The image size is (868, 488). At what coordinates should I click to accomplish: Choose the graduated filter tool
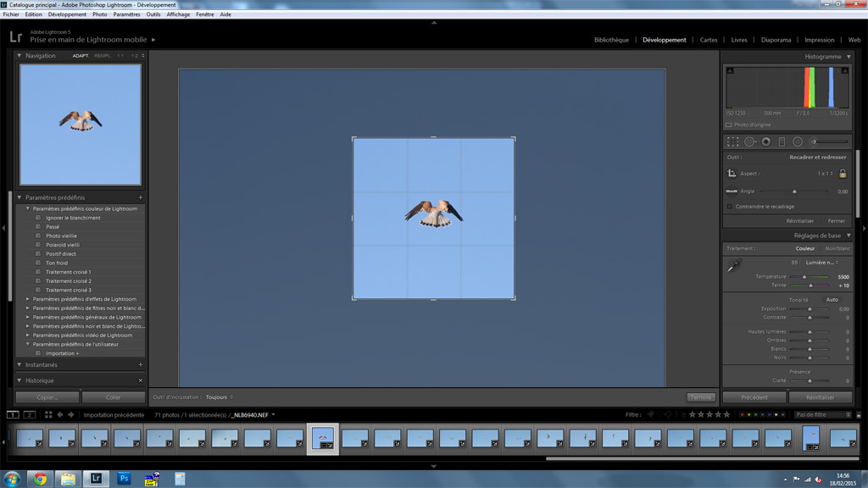[x=782, y=141]
